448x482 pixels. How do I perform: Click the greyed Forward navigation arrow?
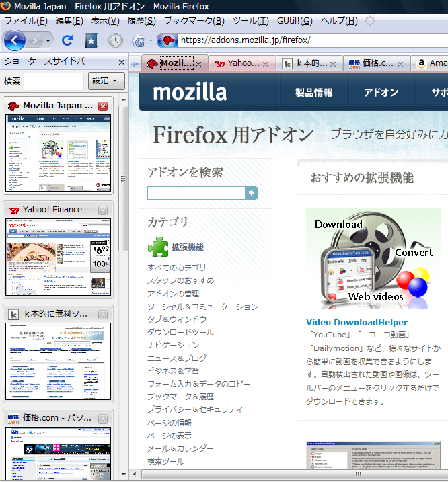pyautogui.click(x=35, y=40)
